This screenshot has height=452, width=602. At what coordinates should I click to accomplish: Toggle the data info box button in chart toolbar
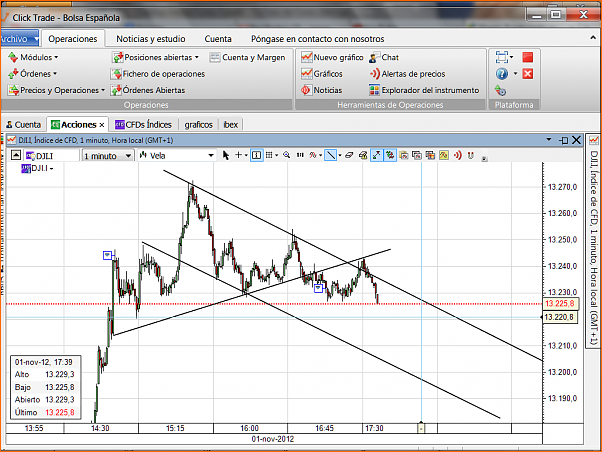click(256, 155)
